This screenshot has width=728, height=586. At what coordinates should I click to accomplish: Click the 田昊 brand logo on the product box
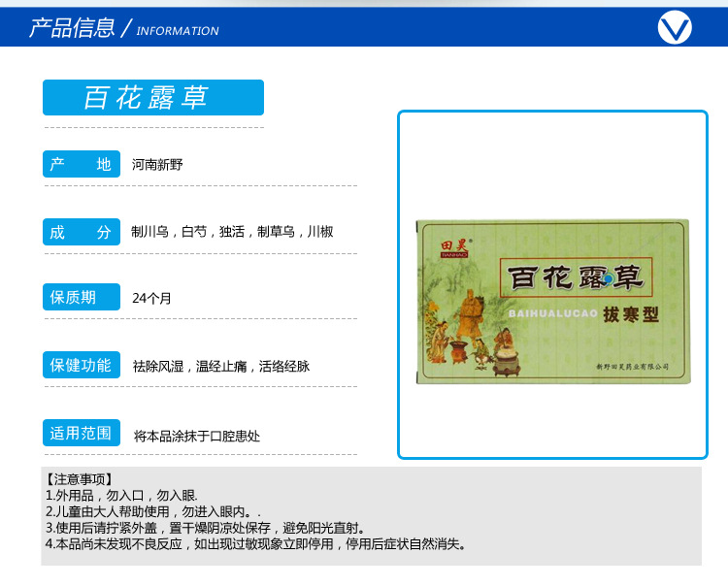point(455,248)
